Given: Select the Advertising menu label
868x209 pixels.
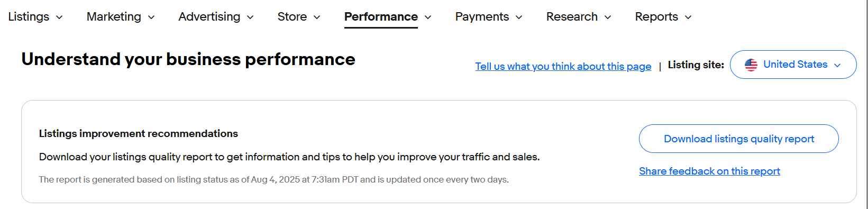Looking at the screenshot, I should point(209,17).
